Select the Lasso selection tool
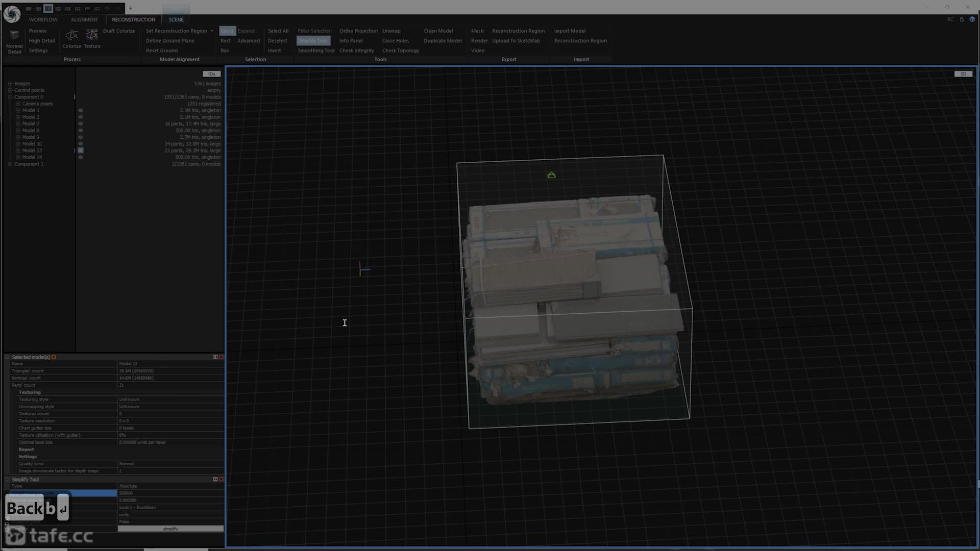The height and width of the screenshot is (551, 980). (x=227, y=31)
